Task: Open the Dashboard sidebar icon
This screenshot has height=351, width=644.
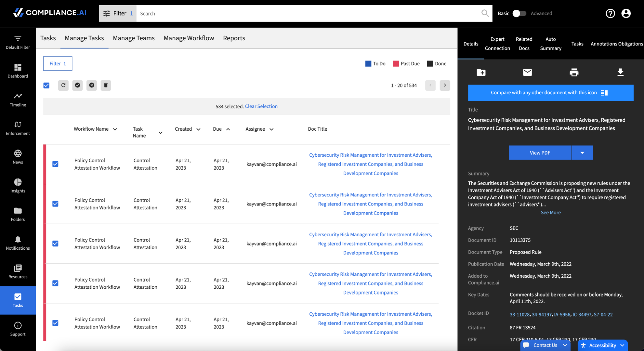Action: pyautogui.click(x=18, y=71)
